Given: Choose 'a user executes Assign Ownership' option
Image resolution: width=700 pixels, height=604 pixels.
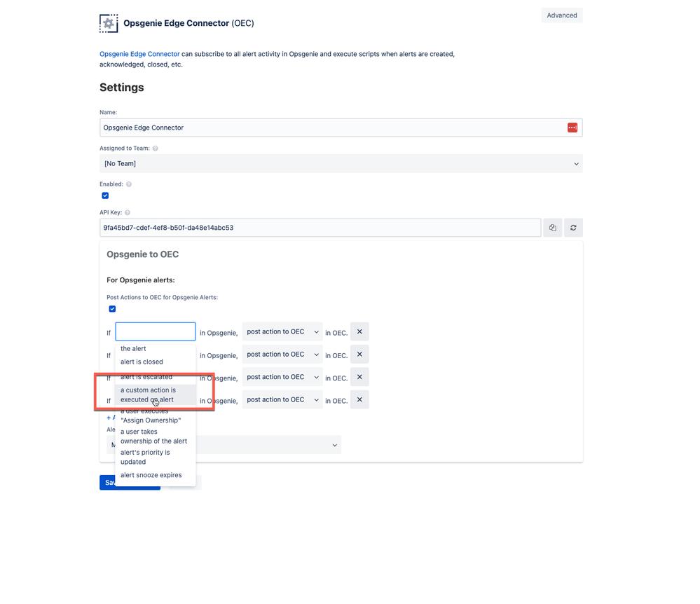Looking at the screenshot, I should tap(156, 416).
